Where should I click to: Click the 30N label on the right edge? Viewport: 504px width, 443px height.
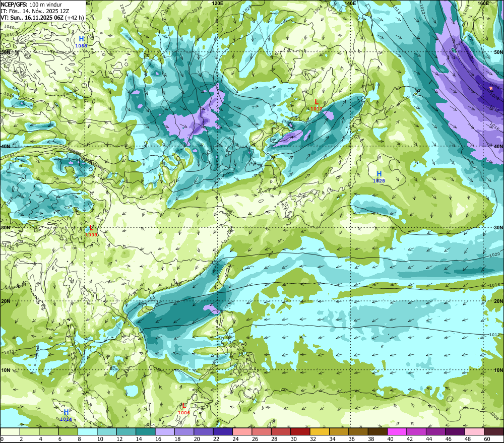click(x=498, y=227)
